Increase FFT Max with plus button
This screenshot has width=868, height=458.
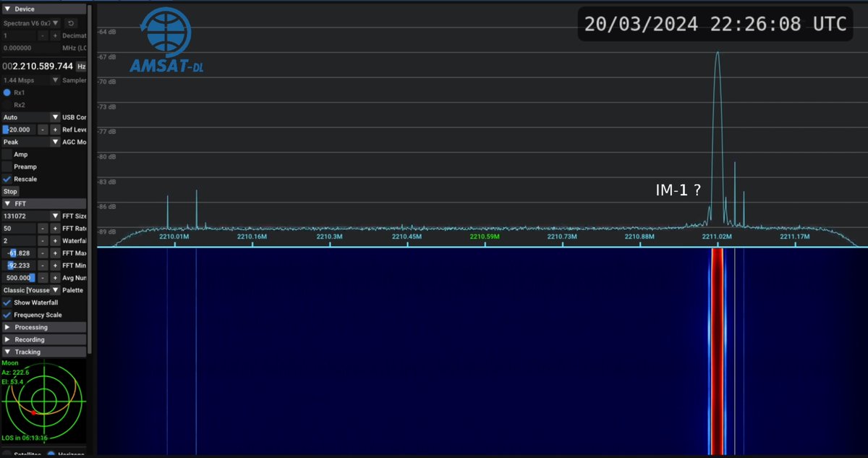click(x=55, y=253)
